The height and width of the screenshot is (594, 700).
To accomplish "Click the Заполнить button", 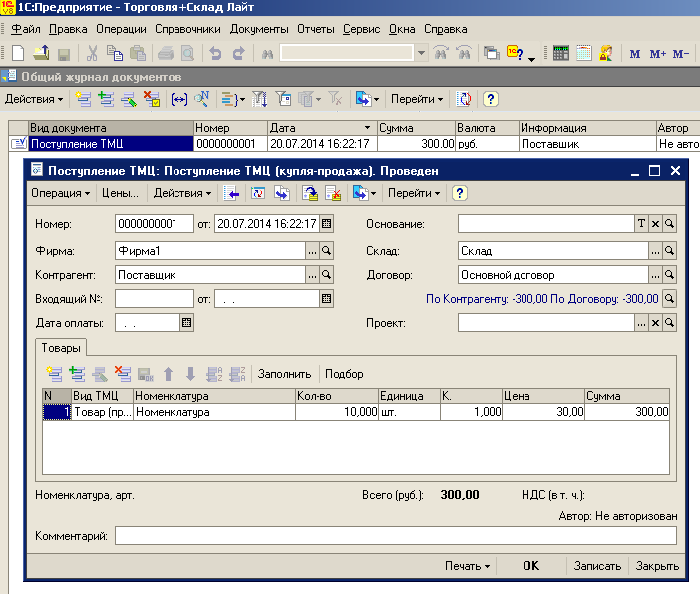I will (x=285, y=374).
